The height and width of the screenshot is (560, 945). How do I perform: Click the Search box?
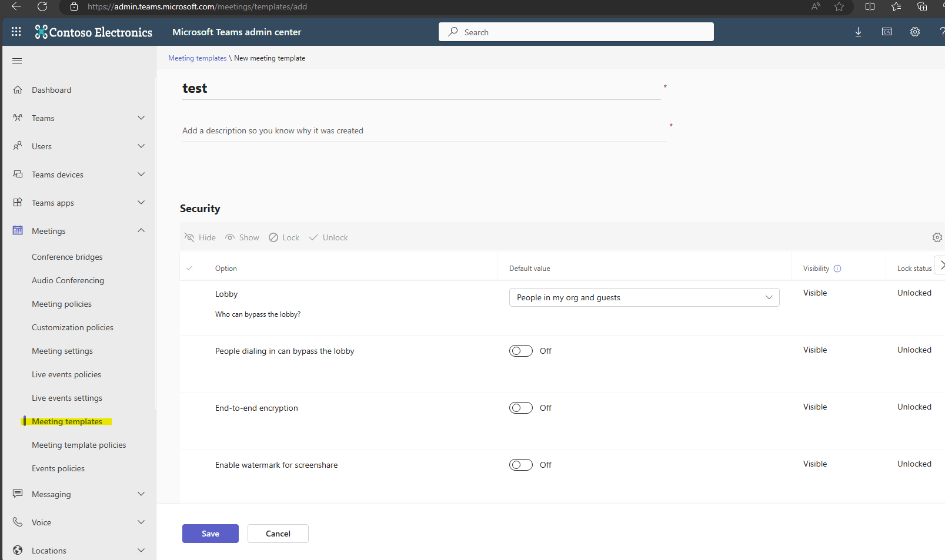576,32
